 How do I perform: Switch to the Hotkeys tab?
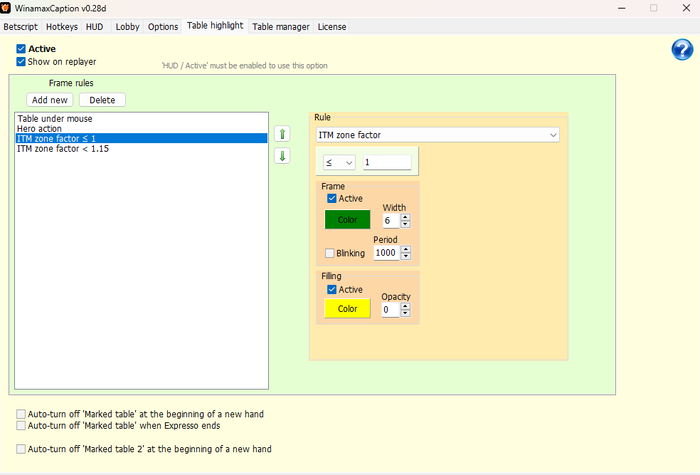[x=62, y=27]
